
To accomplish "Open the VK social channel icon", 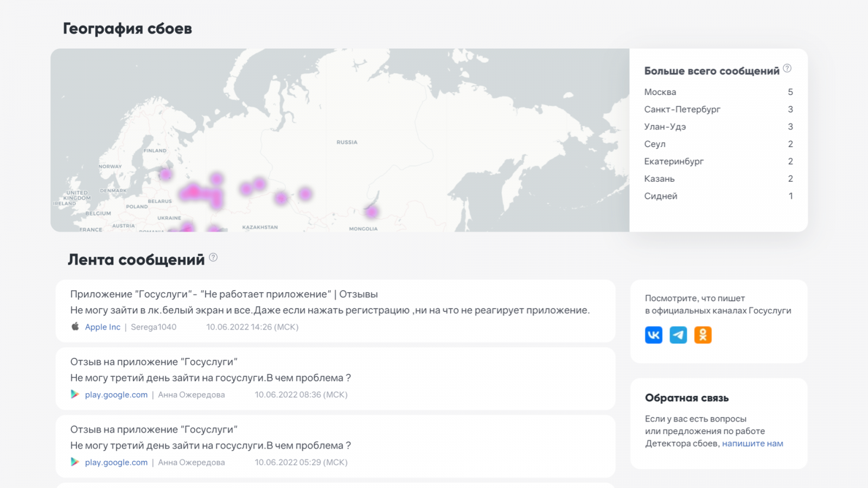I will 653,335.
